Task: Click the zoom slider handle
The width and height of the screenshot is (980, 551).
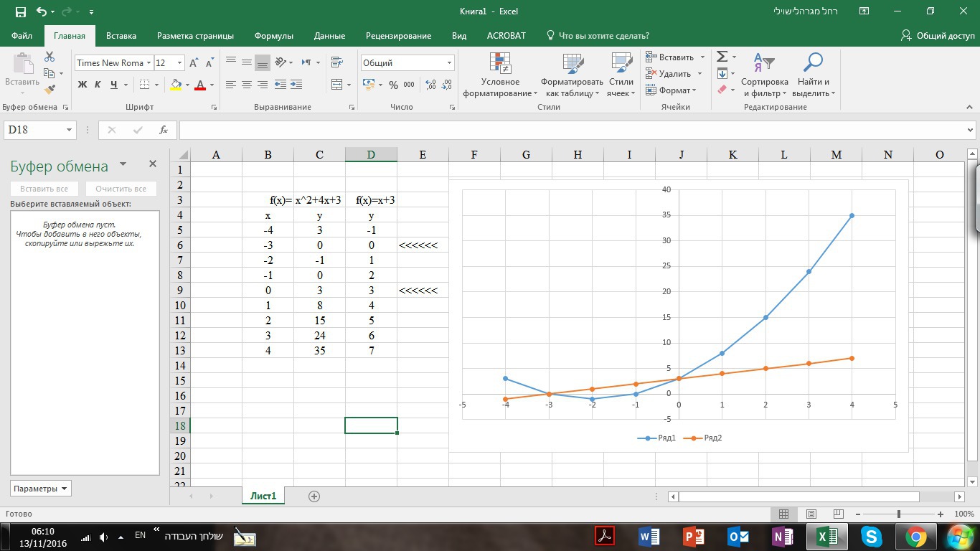Action: click(x=899, y=514)
